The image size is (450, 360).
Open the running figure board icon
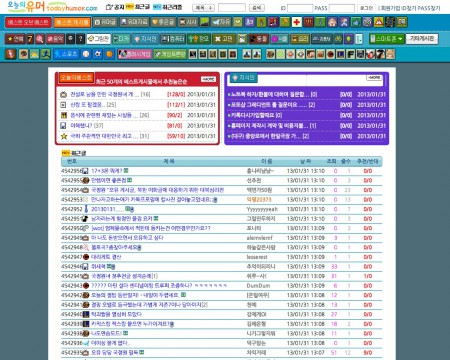tap(46, 54)
